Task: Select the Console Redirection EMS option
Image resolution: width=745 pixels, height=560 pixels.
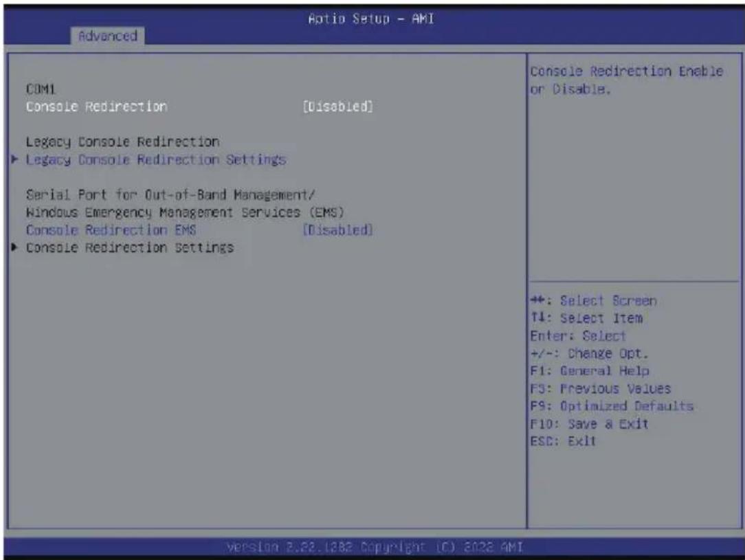Action: pos(111,230)
